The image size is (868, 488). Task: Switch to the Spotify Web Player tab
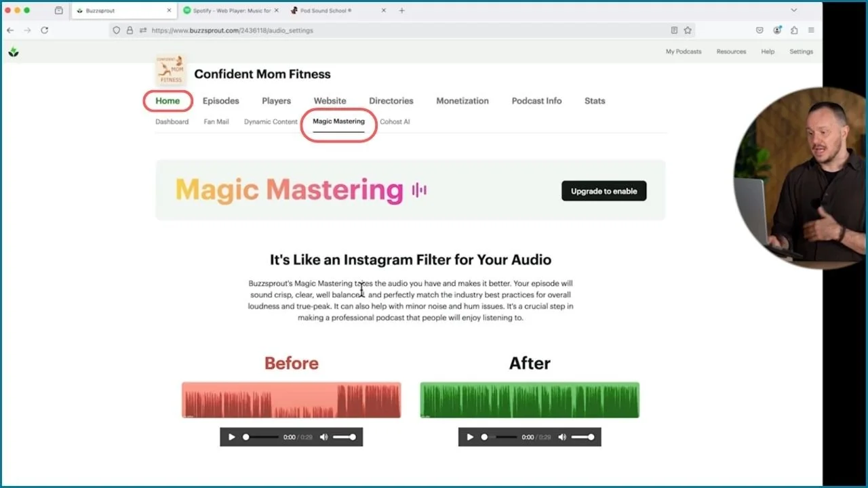coord(231,11)
